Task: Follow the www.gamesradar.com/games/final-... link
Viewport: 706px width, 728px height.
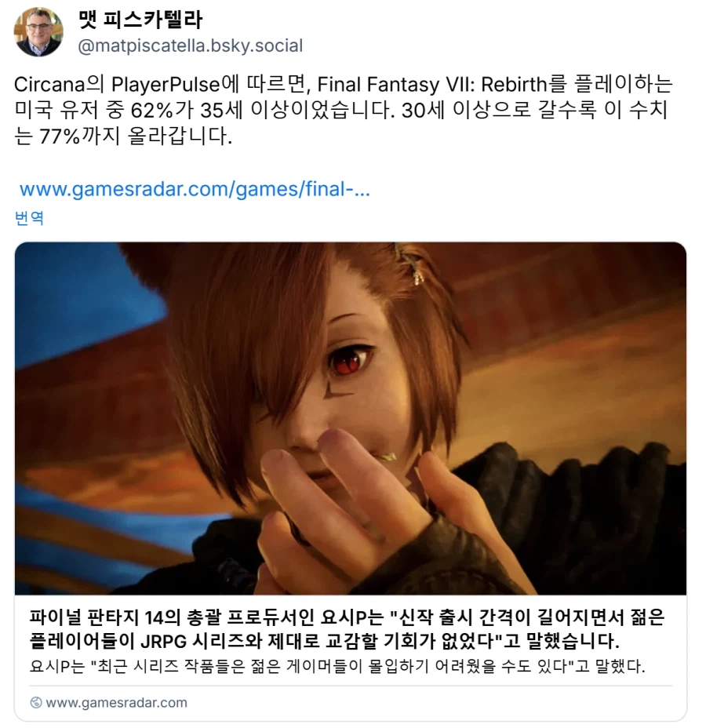Action: [x=195, y=189]
